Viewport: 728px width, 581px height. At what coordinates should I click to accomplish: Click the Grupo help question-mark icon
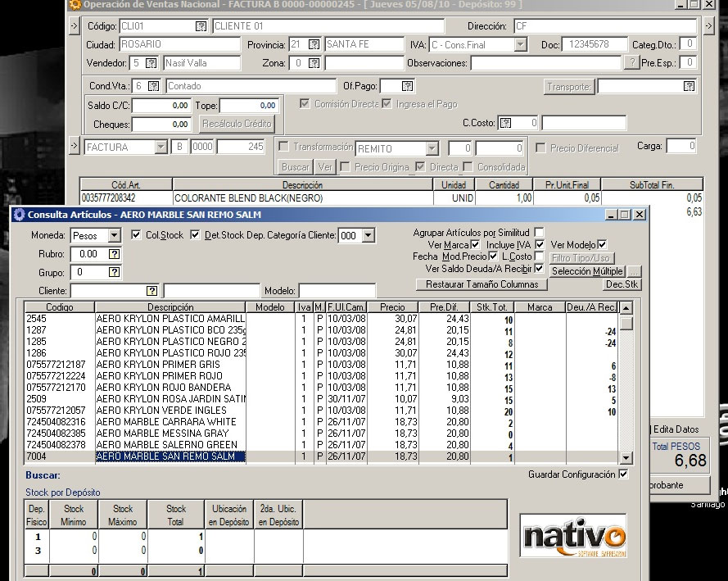114,272
